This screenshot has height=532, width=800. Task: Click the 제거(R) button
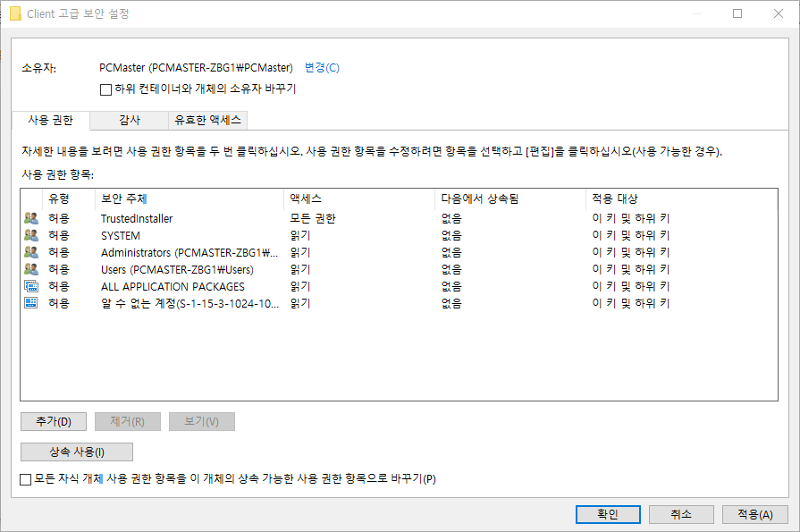click(128, 422)
